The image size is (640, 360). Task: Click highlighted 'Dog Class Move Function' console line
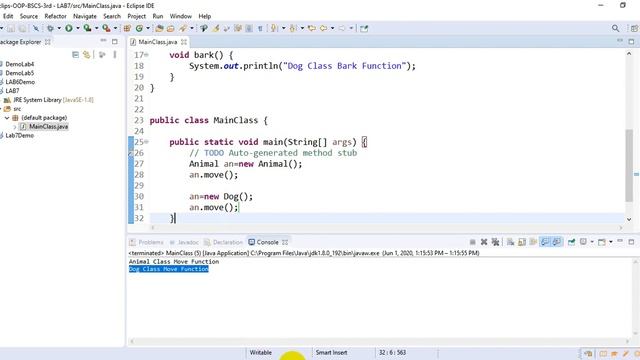(169, 269)
